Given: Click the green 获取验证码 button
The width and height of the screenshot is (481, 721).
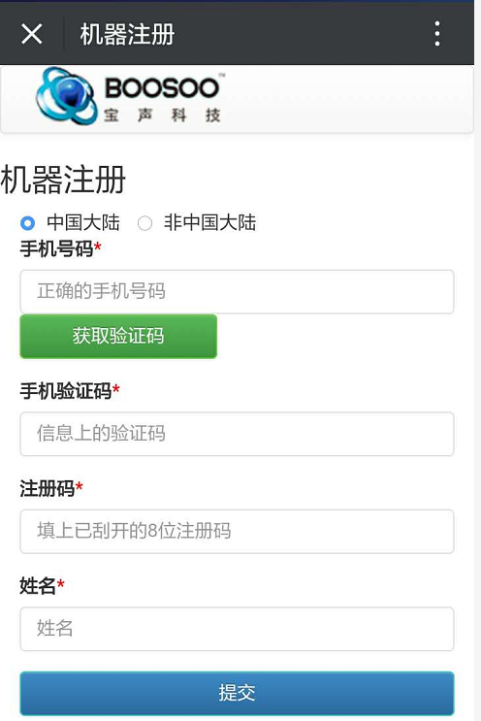Looking at the screenshot, I should tap(118, 336).
